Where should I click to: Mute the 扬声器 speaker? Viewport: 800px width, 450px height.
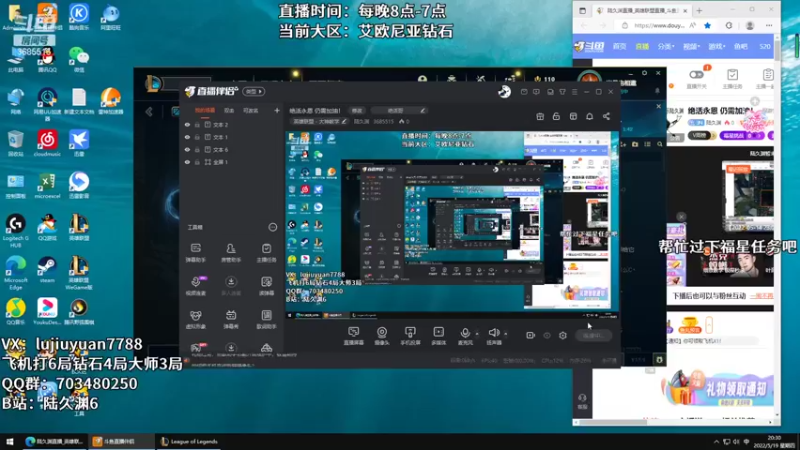click(x=493, y=336)
